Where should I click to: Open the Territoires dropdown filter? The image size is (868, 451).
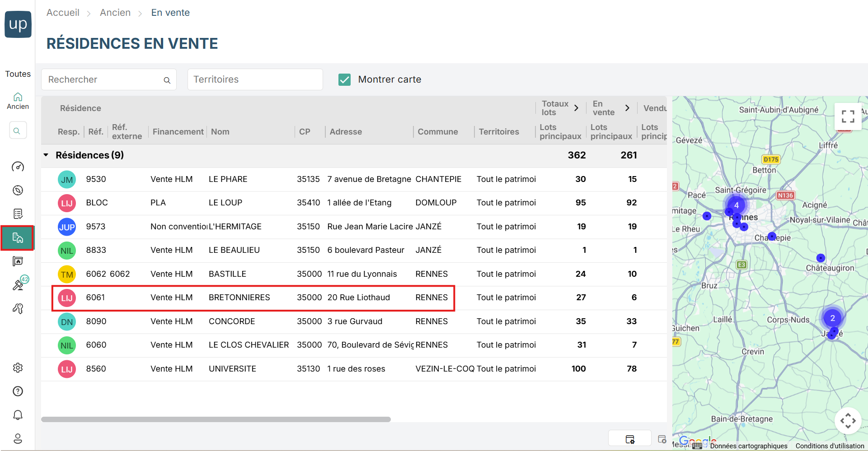255,79
